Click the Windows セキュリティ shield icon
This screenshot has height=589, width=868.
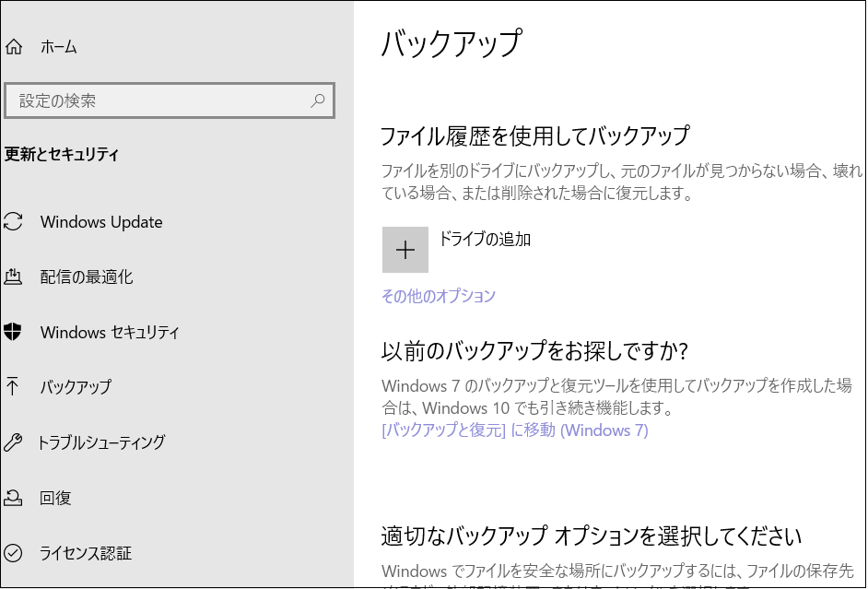pos(13,333)
